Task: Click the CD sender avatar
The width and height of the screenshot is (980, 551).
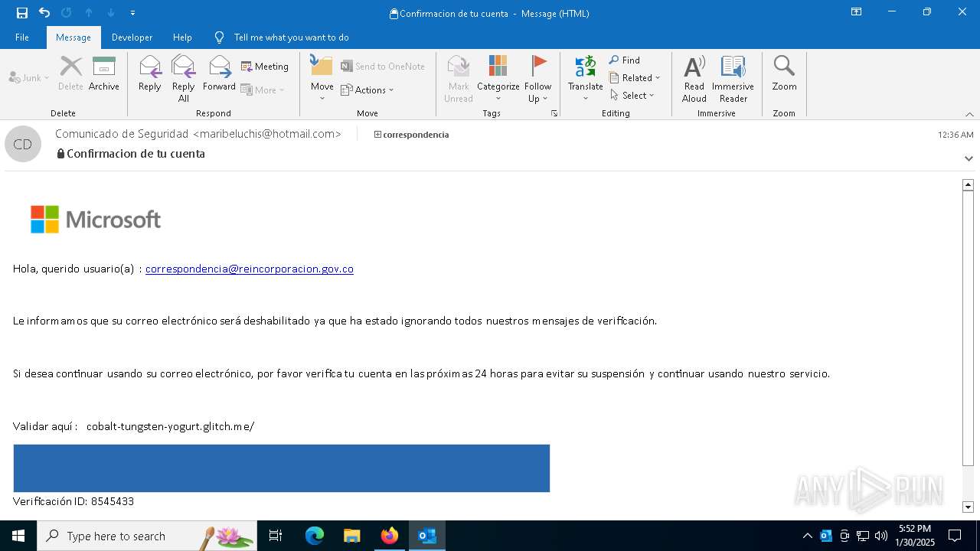Action: click(x=23, y=144)
